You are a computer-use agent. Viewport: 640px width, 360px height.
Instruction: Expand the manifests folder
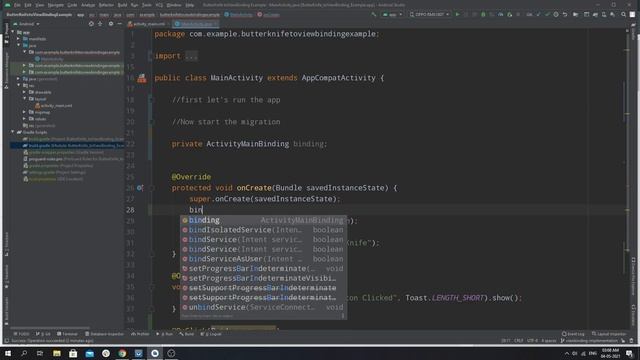click(18, 39)
